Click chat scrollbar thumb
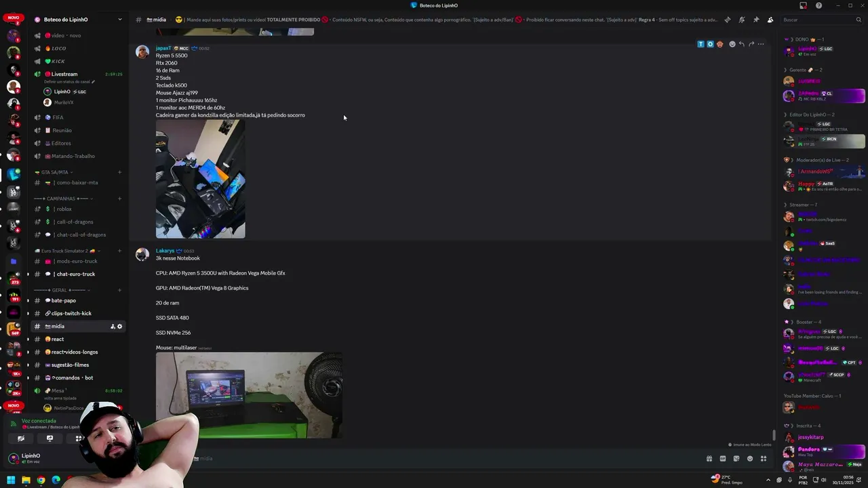Viewport: 868px width, 488px height. [x=774, y=435]
